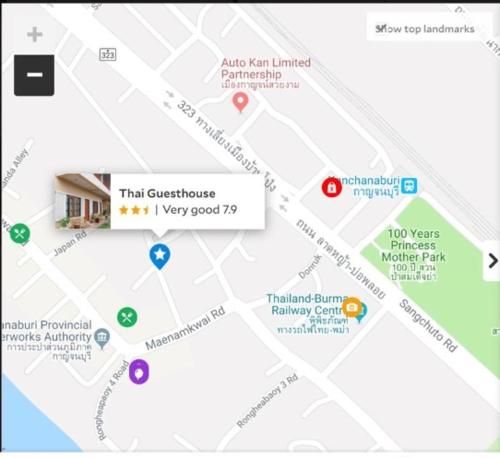This screenshot has height=458, width=500.
Task: Click the Thai Guesthouse star rating
Action: point(134,210)
